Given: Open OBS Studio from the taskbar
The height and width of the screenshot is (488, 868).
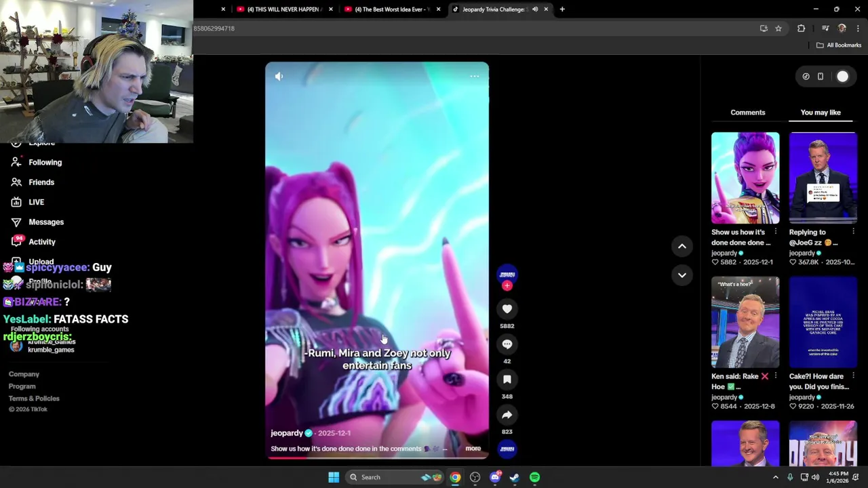Looking at the screenshot, I should click(x=475, y=477).
